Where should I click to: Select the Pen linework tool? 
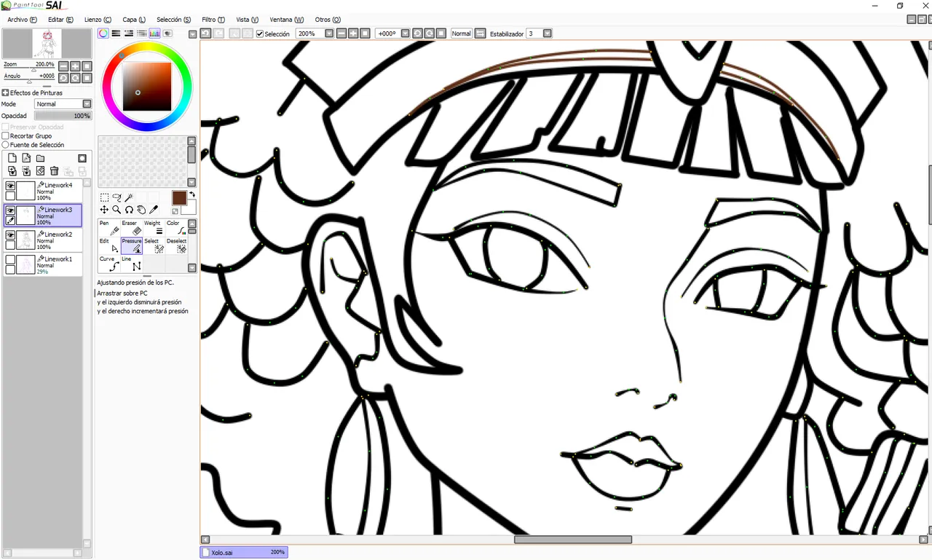pos(109,228)
